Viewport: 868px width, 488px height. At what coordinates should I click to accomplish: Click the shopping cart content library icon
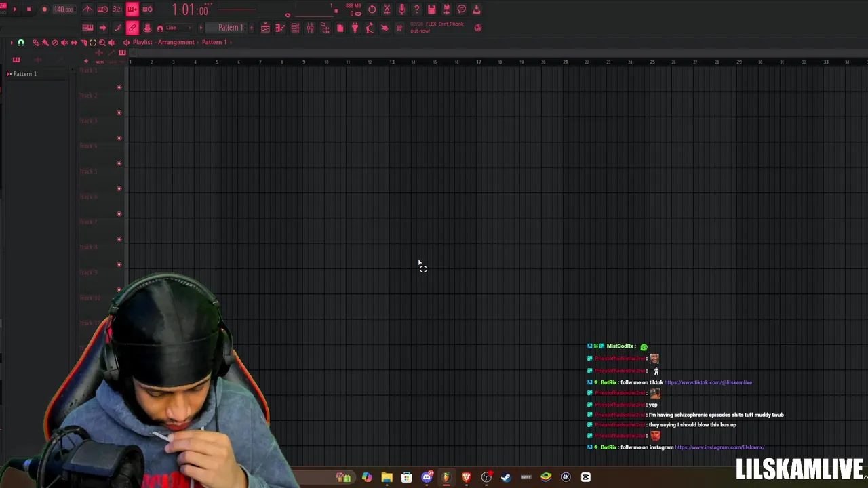click(x=399, y=28)
